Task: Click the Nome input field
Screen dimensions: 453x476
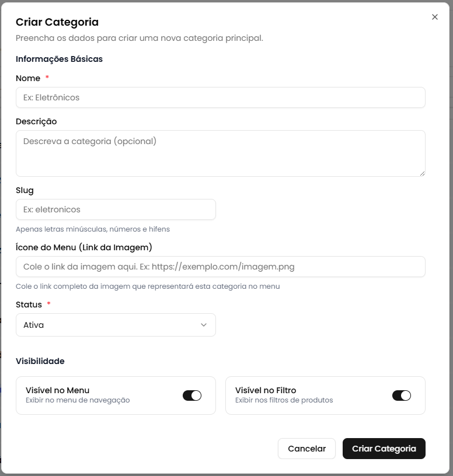Action: (x=220, y=97)
